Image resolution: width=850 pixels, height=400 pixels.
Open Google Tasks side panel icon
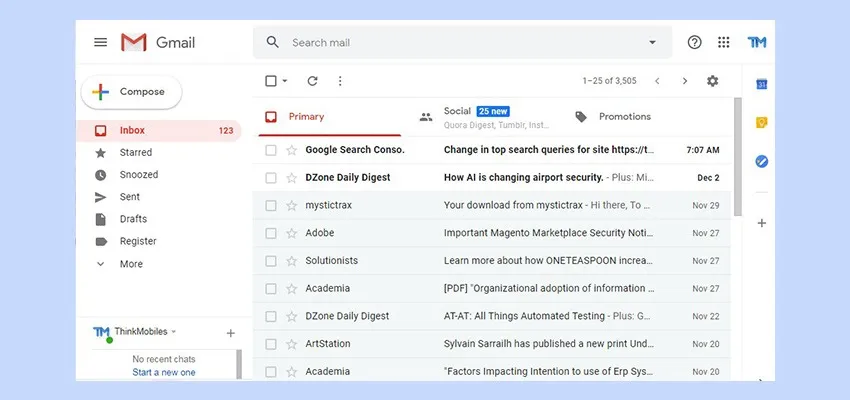click(x=762, y=162)
